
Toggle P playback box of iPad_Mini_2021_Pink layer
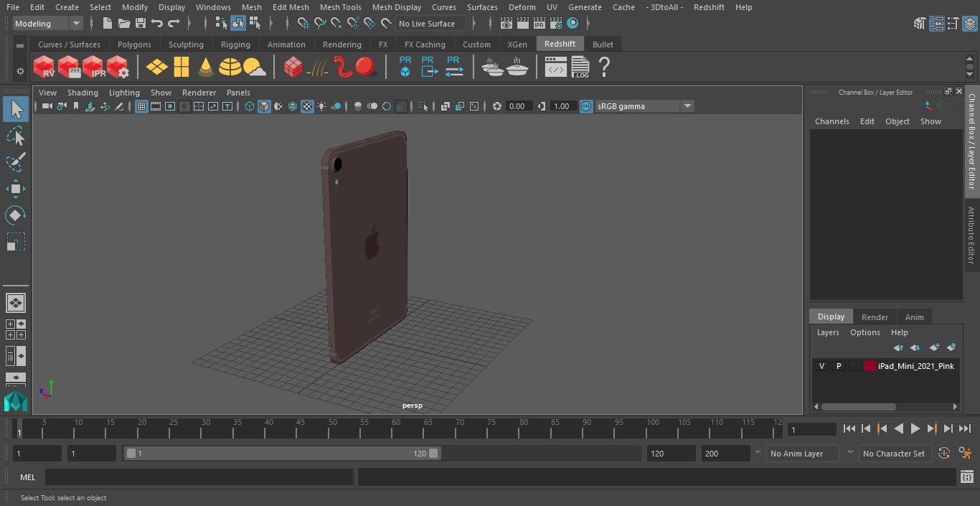838,366
